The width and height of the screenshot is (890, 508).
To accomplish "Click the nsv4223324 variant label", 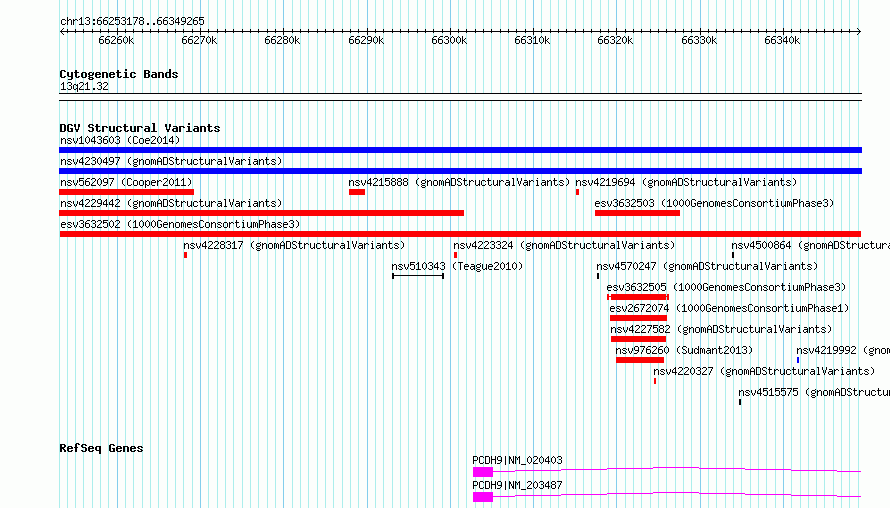I will 564,245.
